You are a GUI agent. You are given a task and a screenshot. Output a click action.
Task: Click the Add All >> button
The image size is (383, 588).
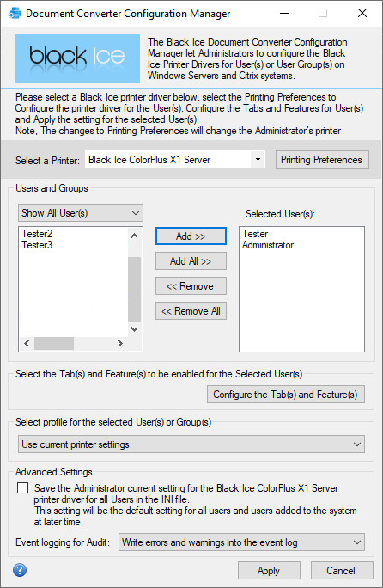tap(191, 261)
